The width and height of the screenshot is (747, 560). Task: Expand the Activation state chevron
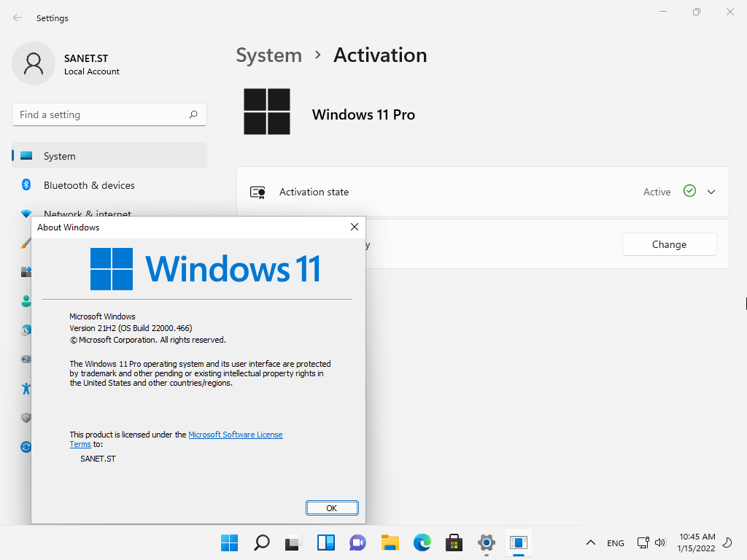(711, 192)
